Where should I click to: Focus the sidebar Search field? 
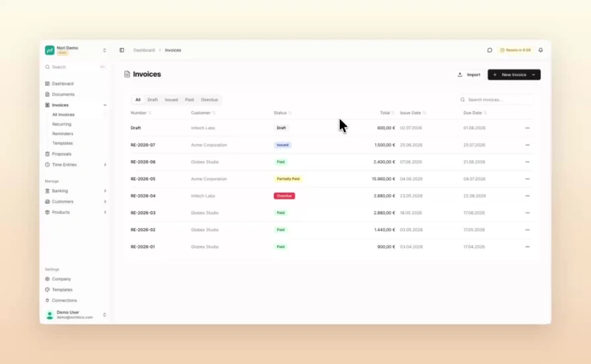coord(75,66)
